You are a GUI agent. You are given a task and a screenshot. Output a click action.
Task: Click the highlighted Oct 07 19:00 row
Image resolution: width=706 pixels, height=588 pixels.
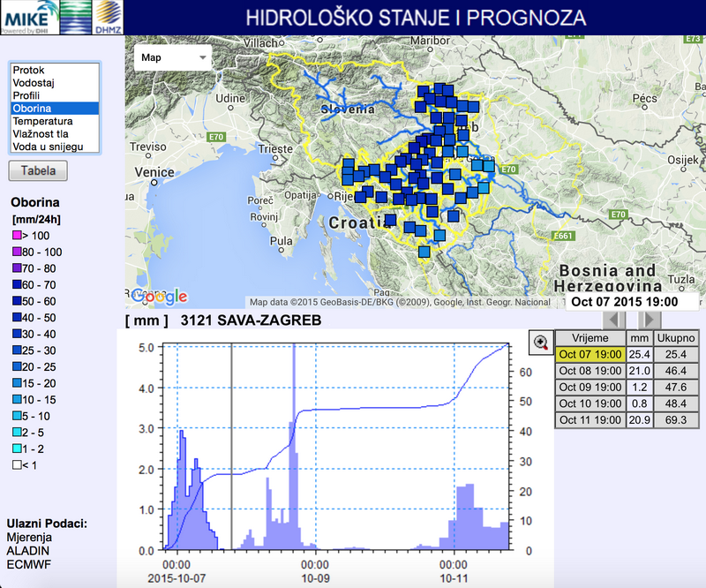click(x=590, y=354)
